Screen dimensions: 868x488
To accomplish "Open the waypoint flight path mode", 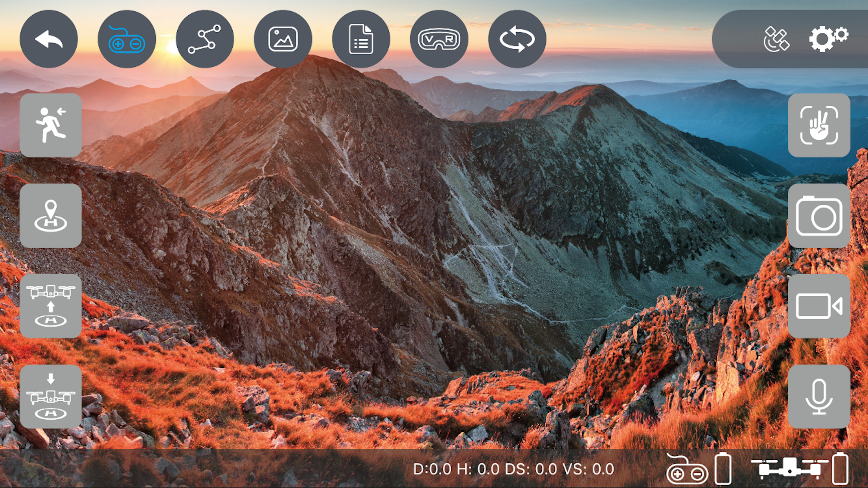I will pos(204,39).
